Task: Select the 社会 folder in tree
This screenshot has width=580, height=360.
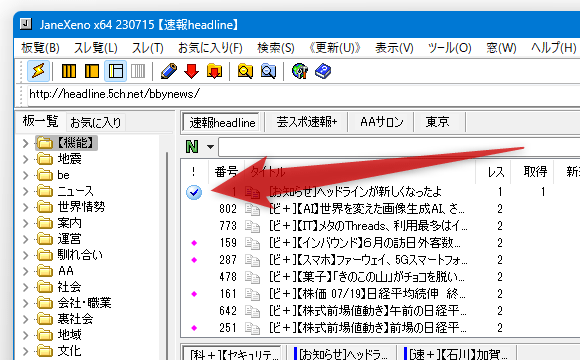Action: tap(69, 287)
